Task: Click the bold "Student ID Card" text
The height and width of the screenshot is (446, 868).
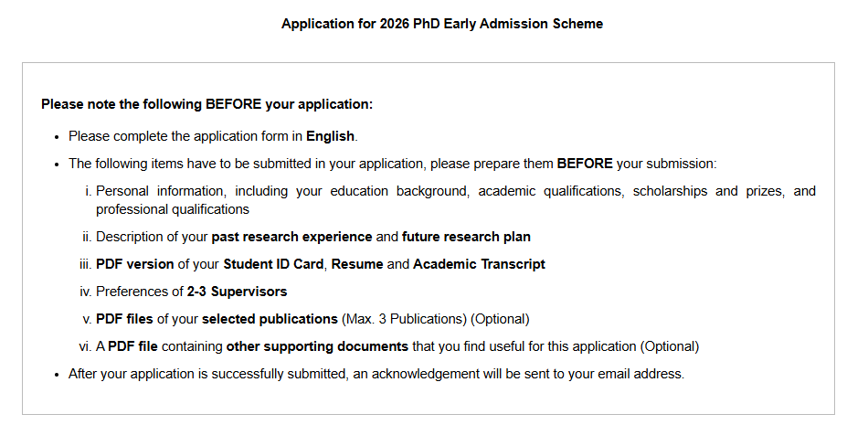Action: [273, 264]
